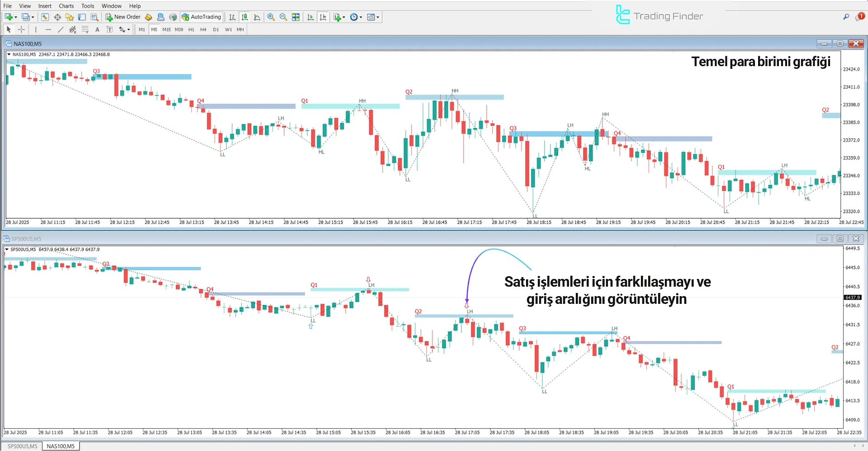Open the search magnifier icon

click(846, 17)
